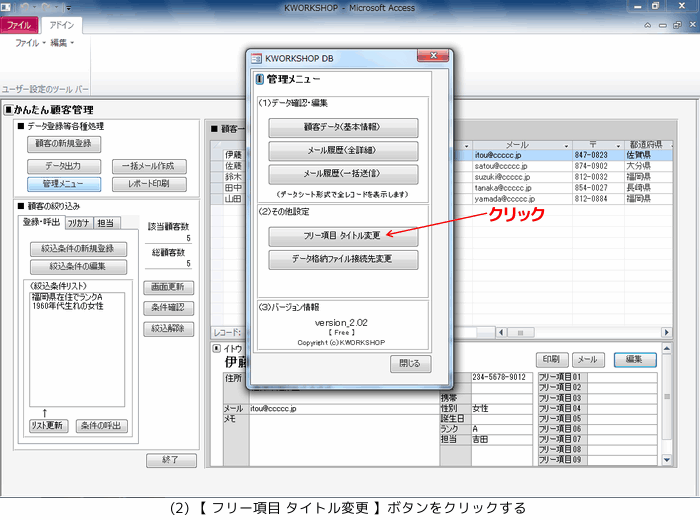700x520 pixels.
Task: Click データ格納ファイル接続先変更 button
Action: pyautogui.click(x=343, y=259)
